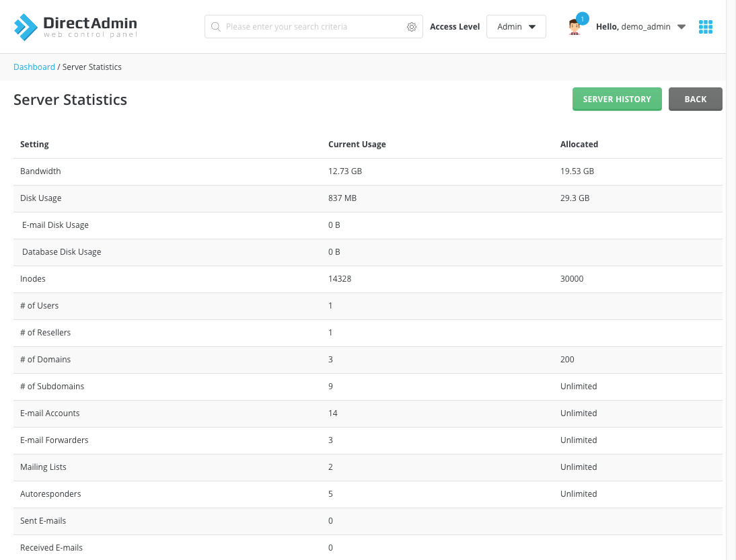Open search settings via the gear icon
The image size is (736, 560).
click(x=412, y=26)
